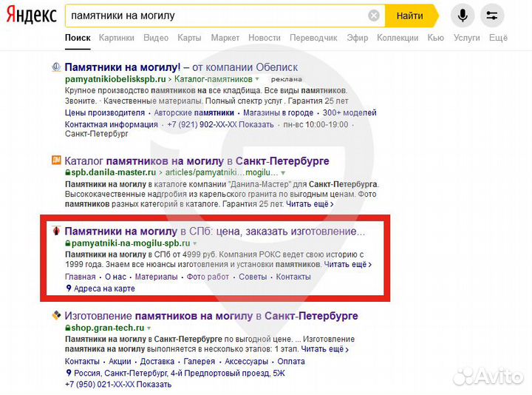Open the Коллекции tab

[398, 38]
